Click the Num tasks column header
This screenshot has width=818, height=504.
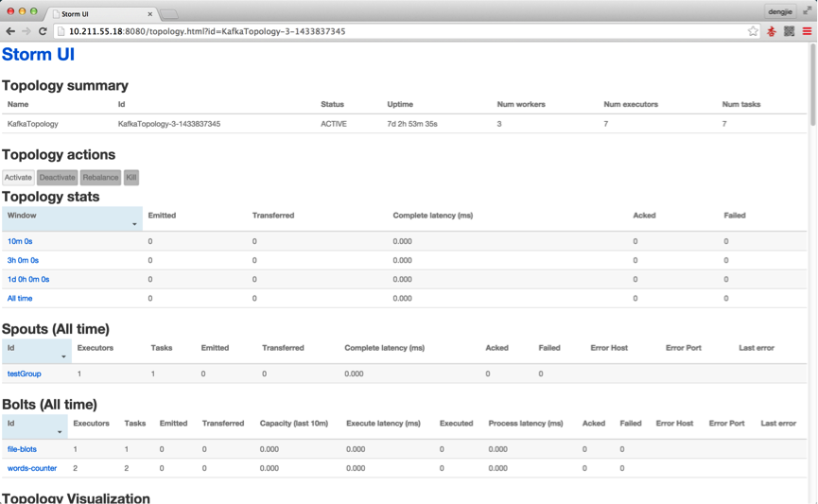pos(740,104)
